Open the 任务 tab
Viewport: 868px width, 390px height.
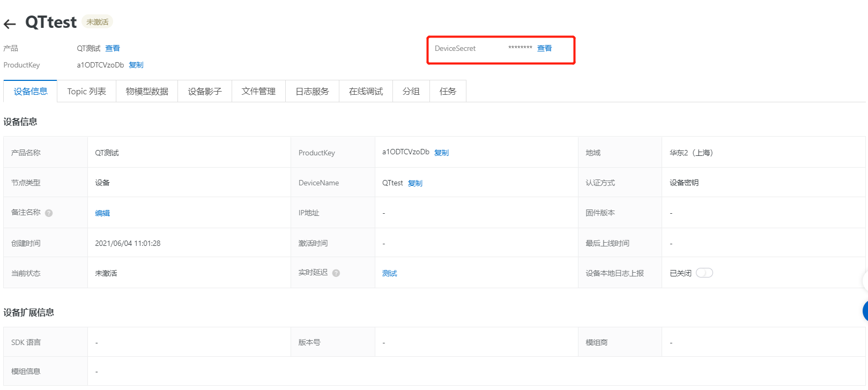(x=448, y=92)
